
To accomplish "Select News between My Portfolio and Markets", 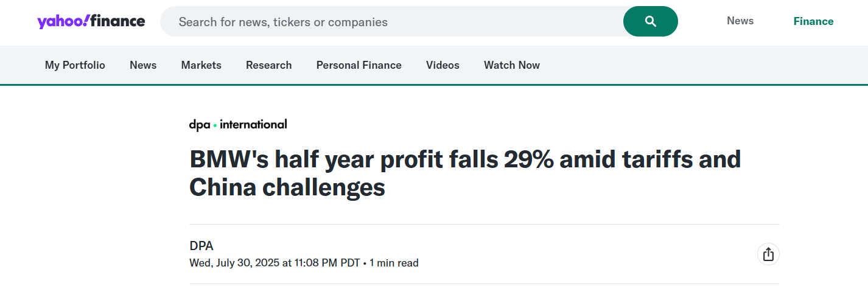I will 143,65.
